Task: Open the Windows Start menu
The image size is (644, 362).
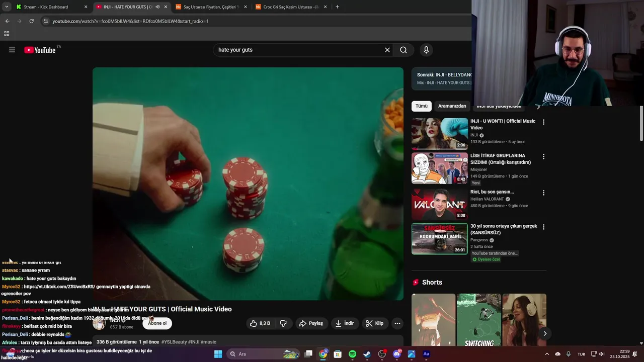Action: [218, 354]
